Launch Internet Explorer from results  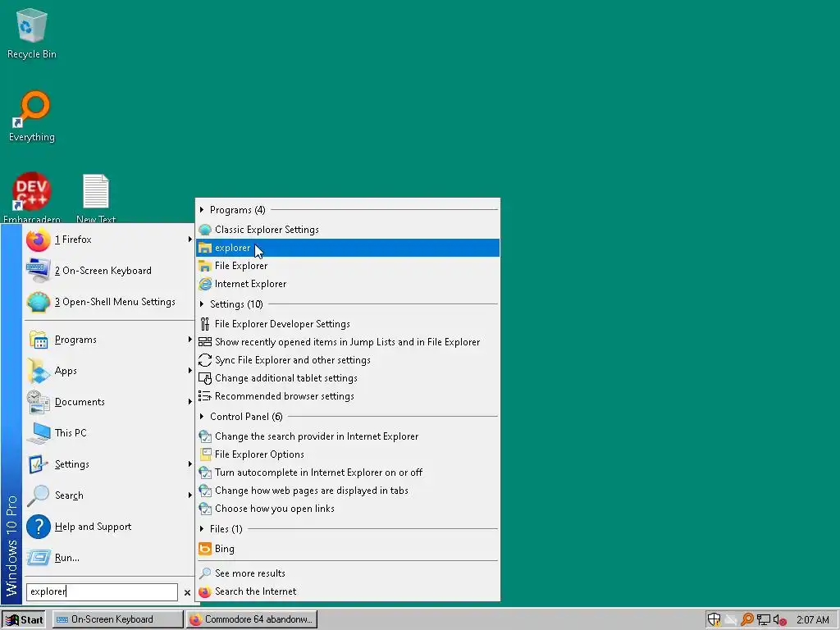(x=348, y=284)
